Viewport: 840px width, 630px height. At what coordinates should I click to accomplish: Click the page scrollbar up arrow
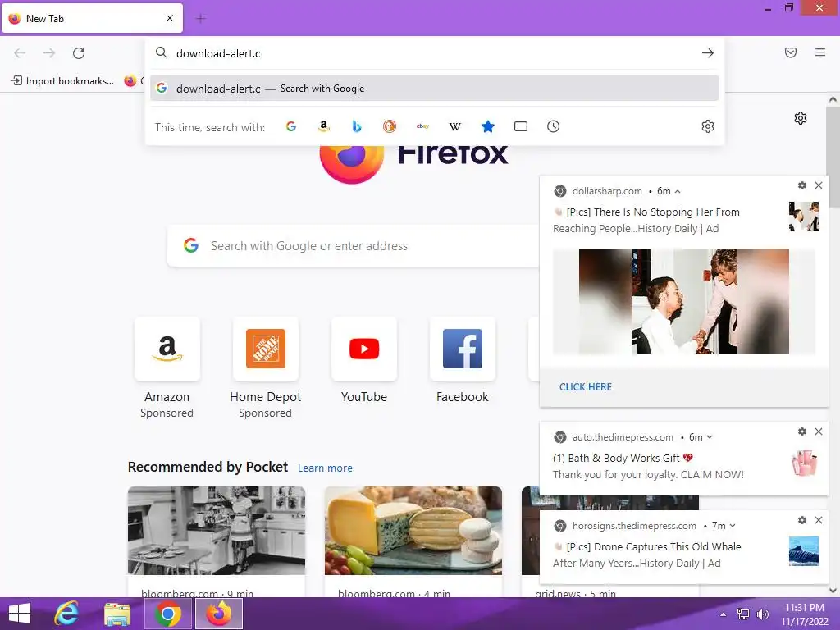coord(833,99)
